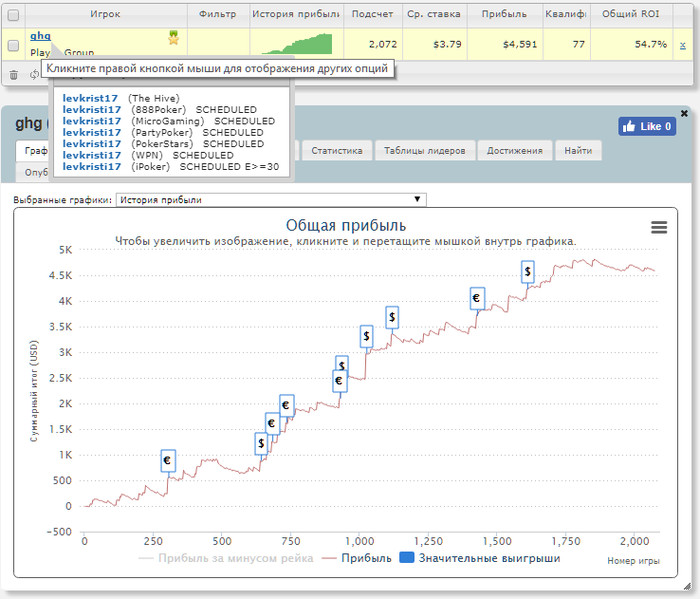Viewport: 700px width, 599px height.
Task: Sort by the 'Общий ROI' column
Action: pyautogui.click(x=629, y=15)
